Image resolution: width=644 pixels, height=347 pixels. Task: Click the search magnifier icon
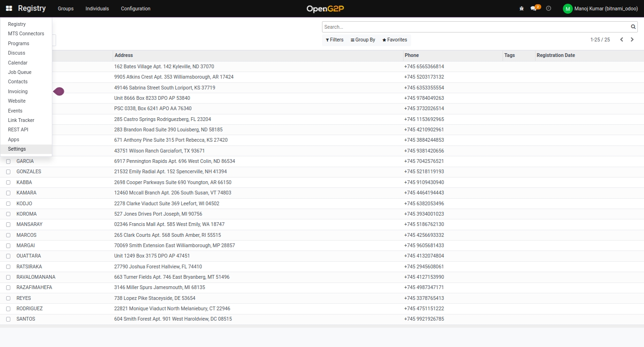click(634, 27)
